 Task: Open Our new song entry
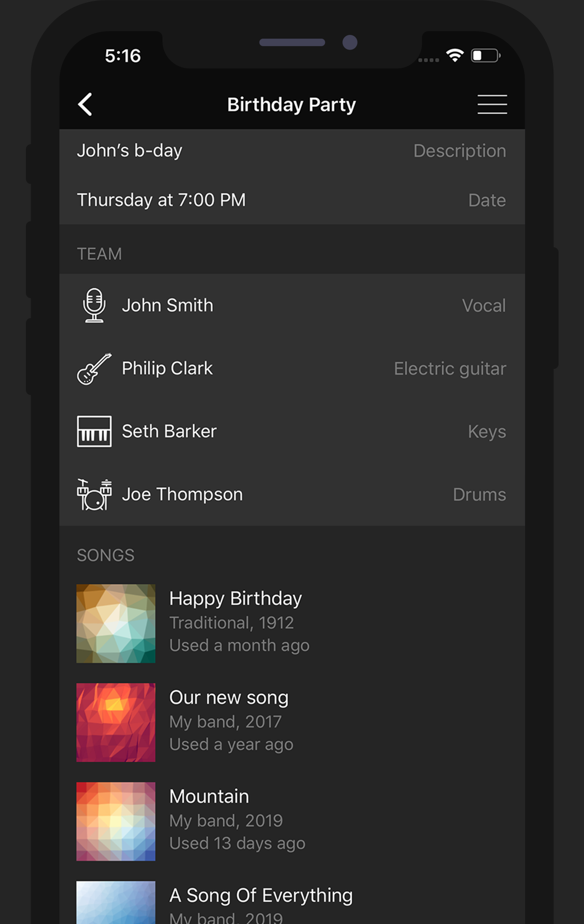(292, 722)
